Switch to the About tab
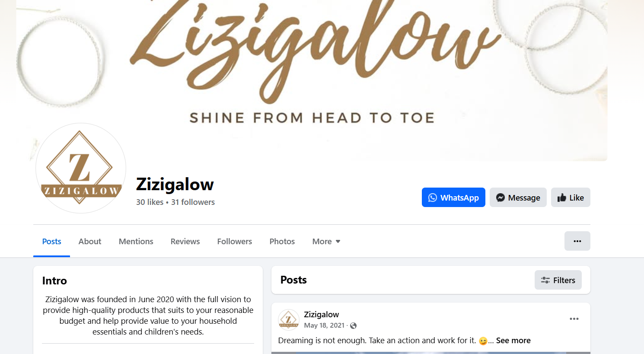The image size is (644, 354). coord(90,241)
